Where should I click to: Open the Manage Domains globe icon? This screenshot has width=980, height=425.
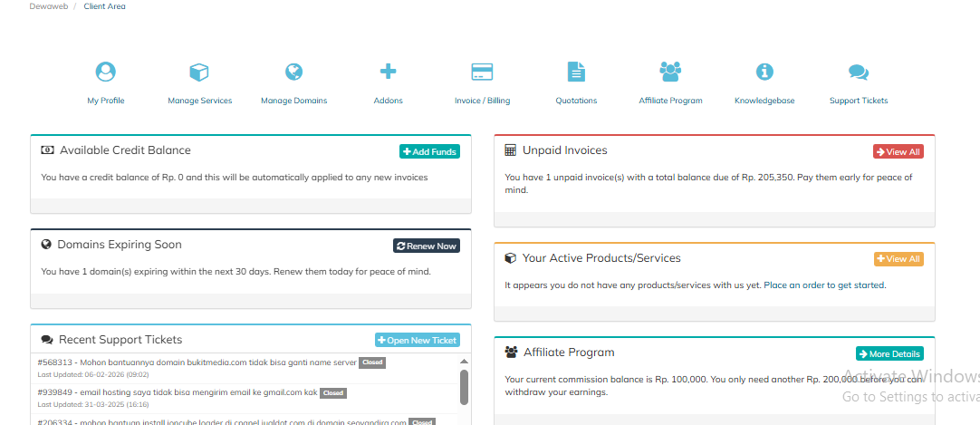pos(293,72)
